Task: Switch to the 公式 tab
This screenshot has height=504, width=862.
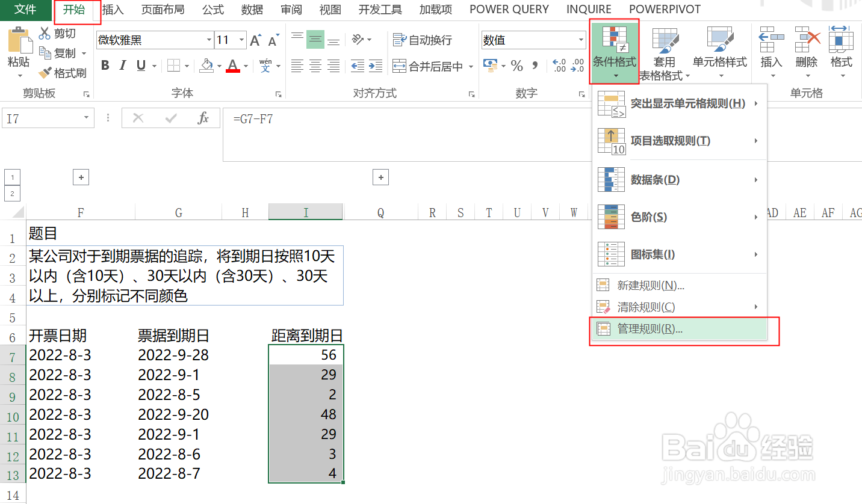Action: tap(213, 10)
